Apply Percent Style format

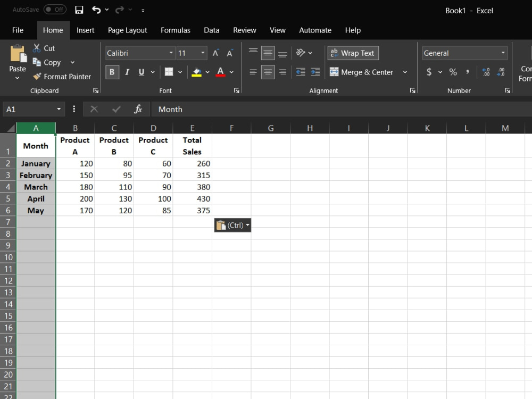(453, 72)
